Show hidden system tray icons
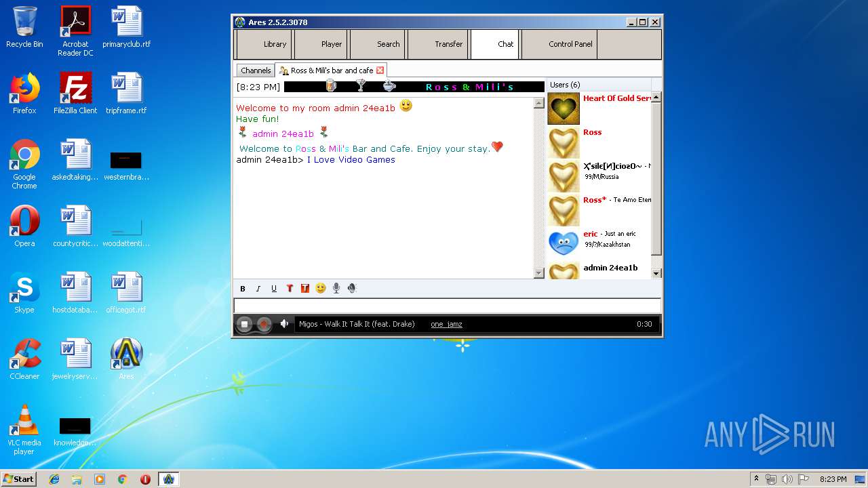868x488 pixels. point(756,479)
